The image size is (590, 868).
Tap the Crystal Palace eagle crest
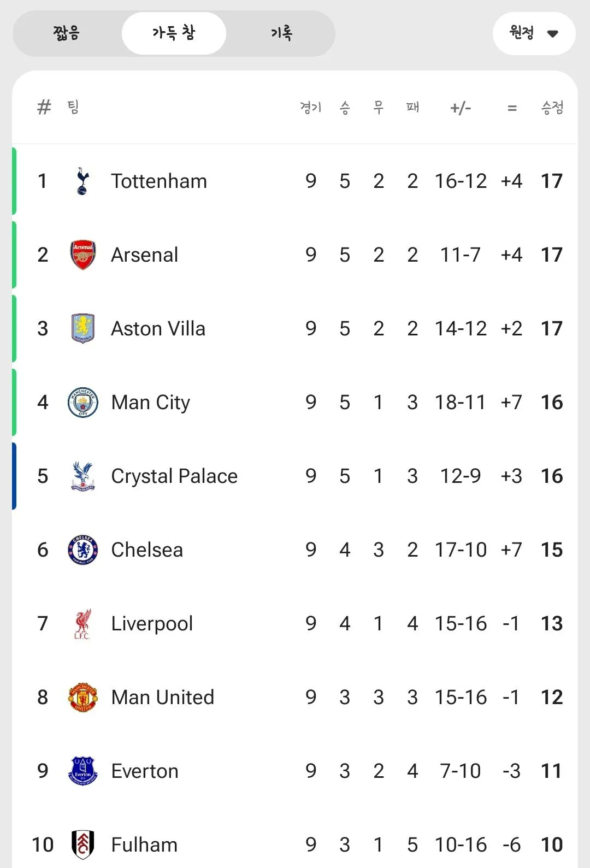pyautogui.click(x=82, y=476)
